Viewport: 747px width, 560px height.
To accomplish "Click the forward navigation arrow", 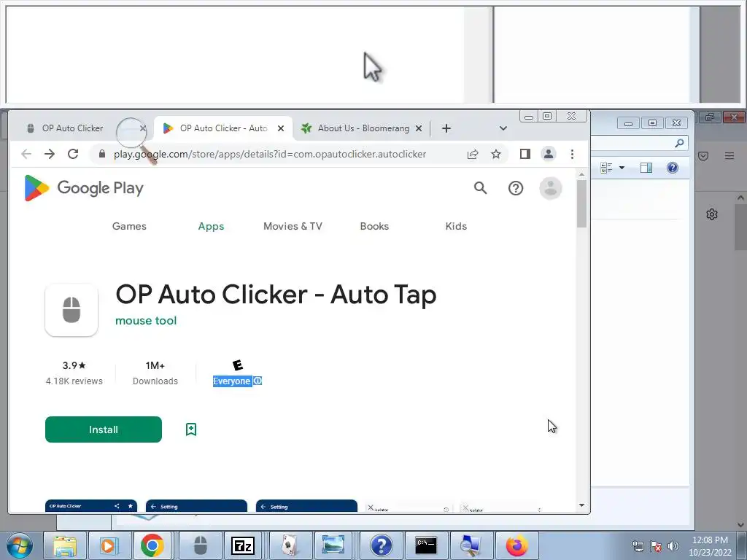I will pos(50,154).
